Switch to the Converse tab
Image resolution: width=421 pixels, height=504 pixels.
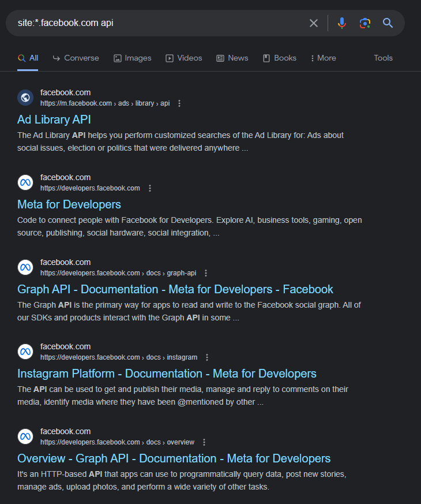76,58
